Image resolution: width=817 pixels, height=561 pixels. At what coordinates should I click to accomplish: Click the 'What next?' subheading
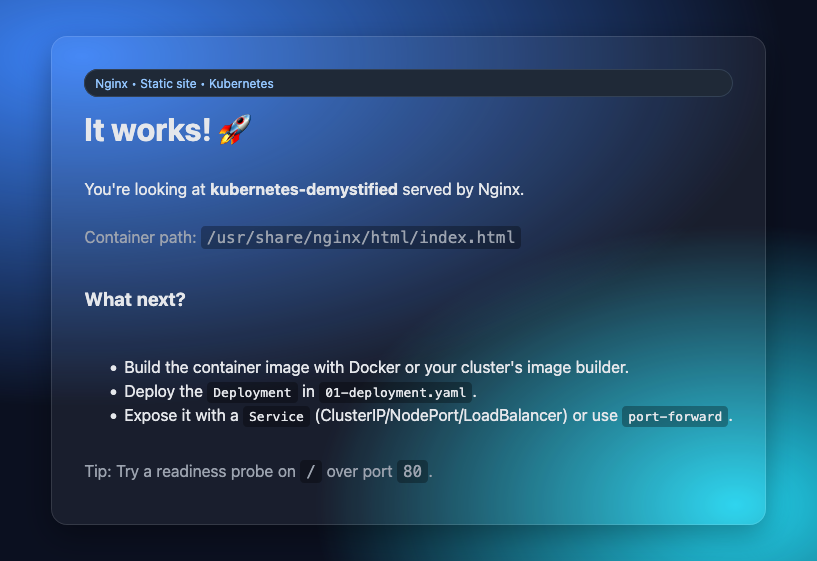(135, 300)
